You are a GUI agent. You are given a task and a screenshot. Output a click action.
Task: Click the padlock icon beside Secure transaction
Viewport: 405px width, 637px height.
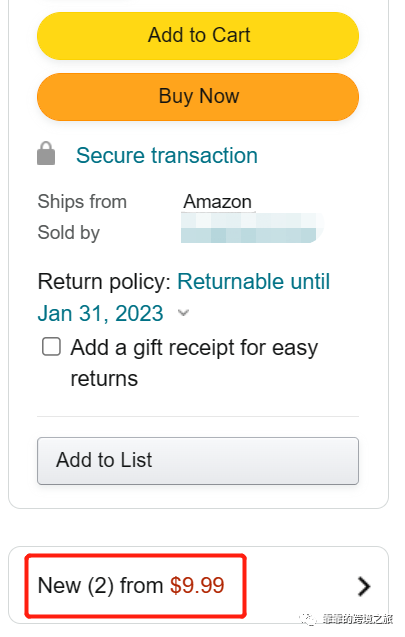[46, 154]
